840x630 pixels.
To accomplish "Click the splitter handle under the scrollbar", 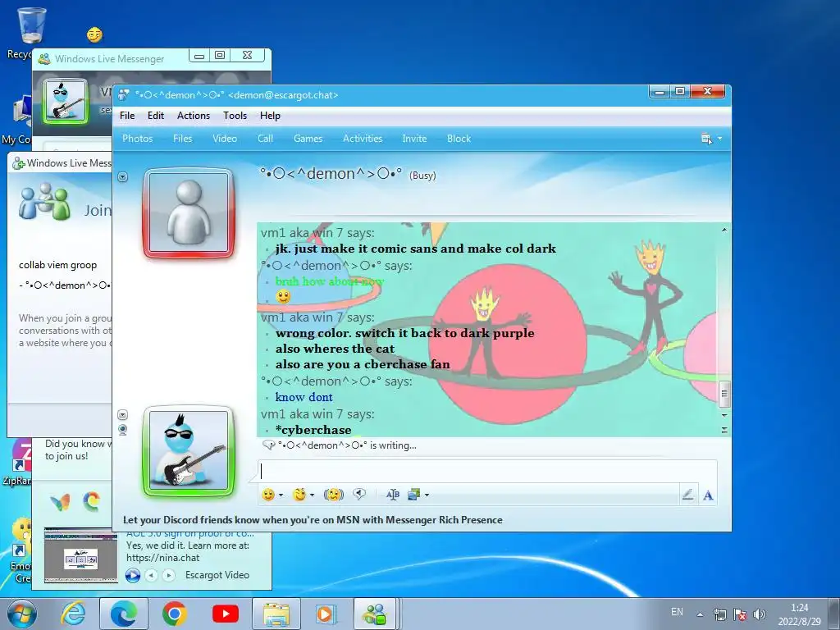I will click(x=724, y=430).
